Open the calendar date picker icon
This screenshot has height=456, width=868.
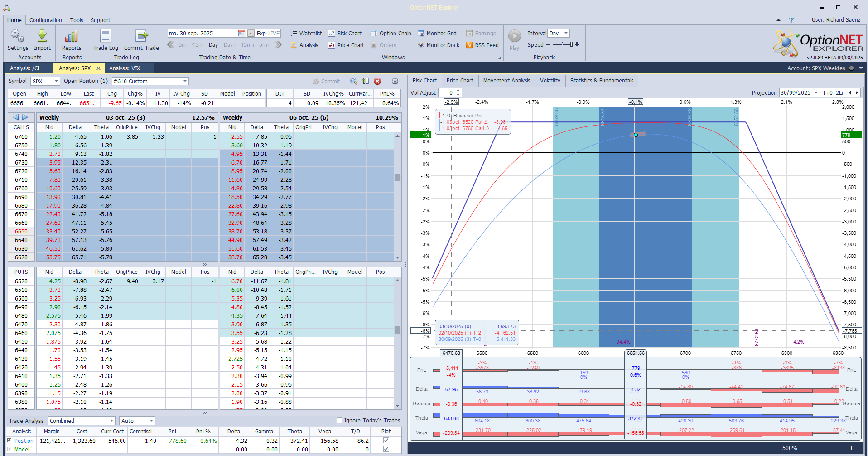pos(241,33)
